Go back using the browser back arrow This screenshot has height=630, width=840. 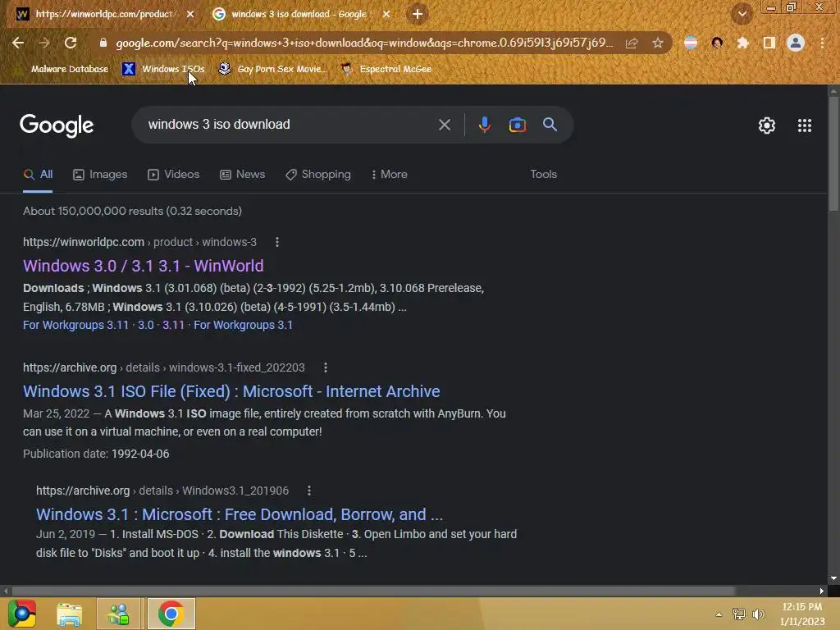click(x=18, y=43)
